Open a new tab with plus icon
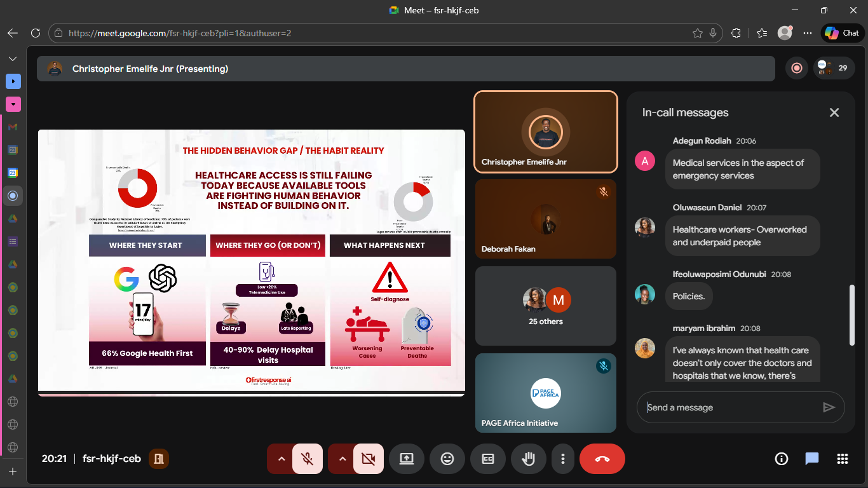 click(x=13, y=471)
